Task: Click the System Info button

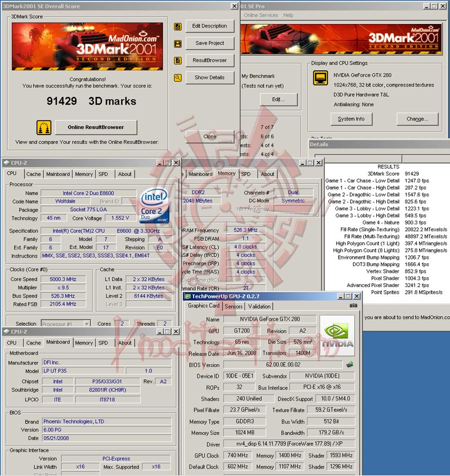Action: [x=351, y=119]
